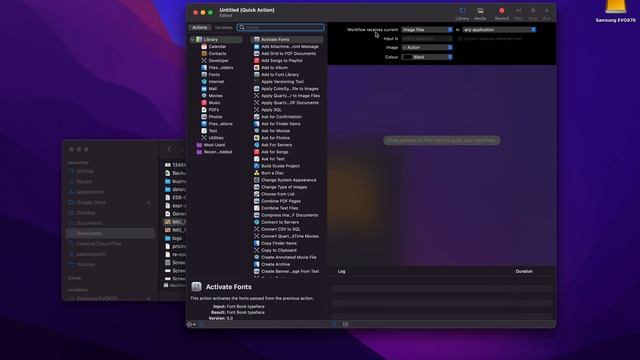Select the Mail category
This screenshot has height=360, width=640.
coord(209,89)
